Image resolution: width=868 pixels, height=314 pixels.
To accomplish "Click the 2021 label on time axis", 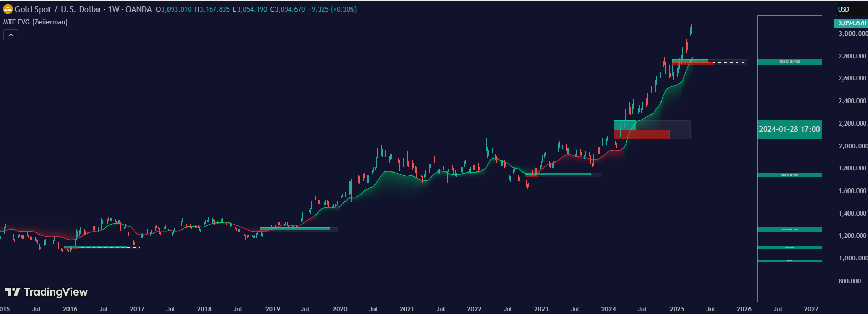I will coord(407,309).
